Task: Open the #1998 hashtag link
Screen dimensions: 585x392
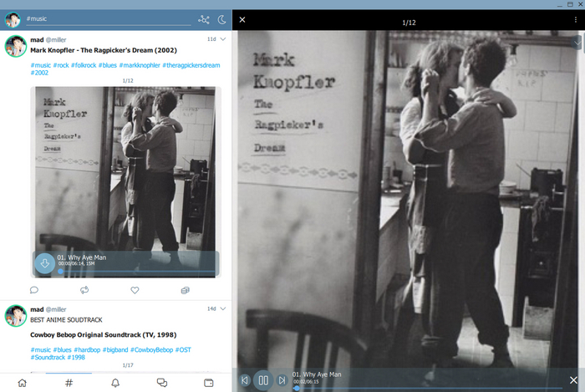Action: [76, 357]
